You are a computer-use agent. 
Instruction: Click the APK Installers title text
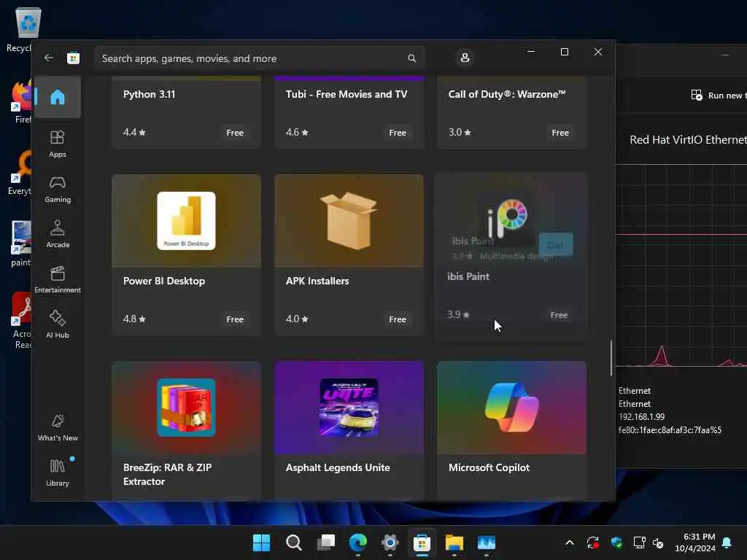click(x=317, y=281)
